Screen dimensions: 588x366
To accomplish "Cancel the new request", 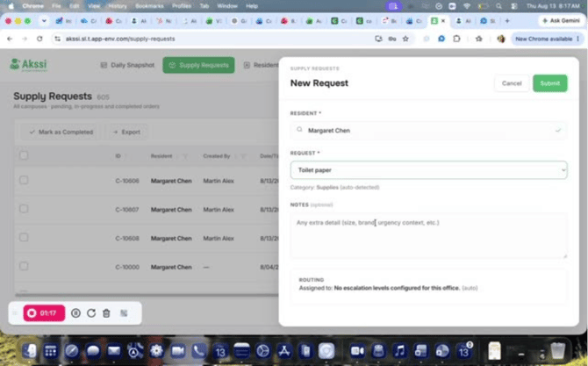I will coord(512,83).
